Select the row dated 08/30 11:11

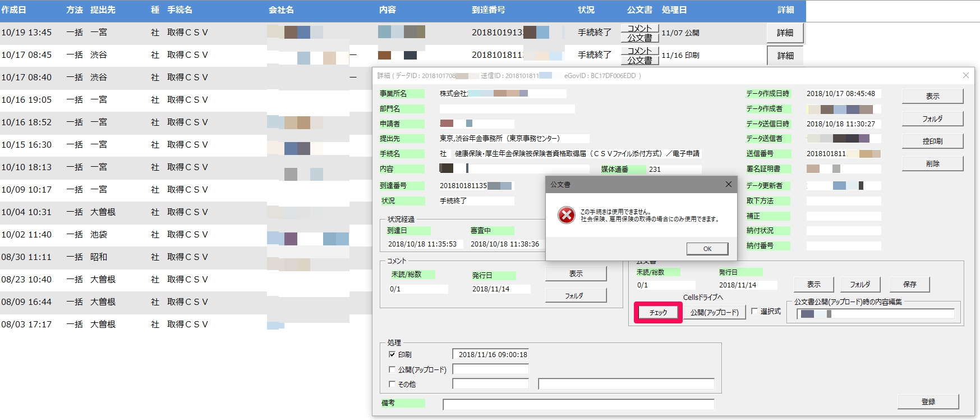(185, 257)
